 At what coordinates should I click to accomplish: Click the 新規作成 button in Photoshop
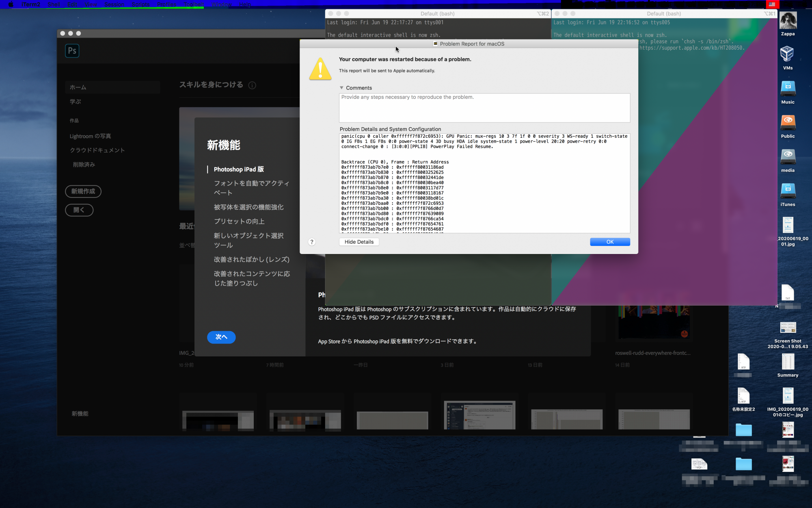pyautogui.click(x=83, y=191)
